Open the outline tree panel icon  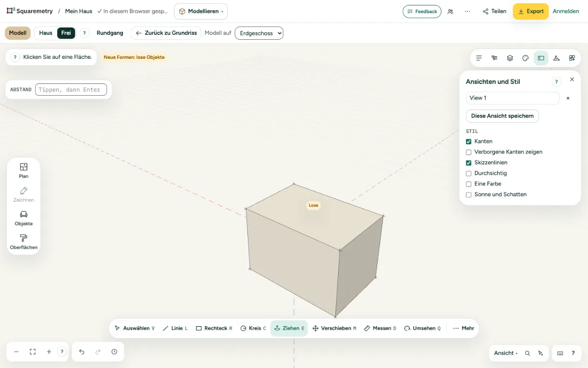pyautogui.click(x=494, y=58)
